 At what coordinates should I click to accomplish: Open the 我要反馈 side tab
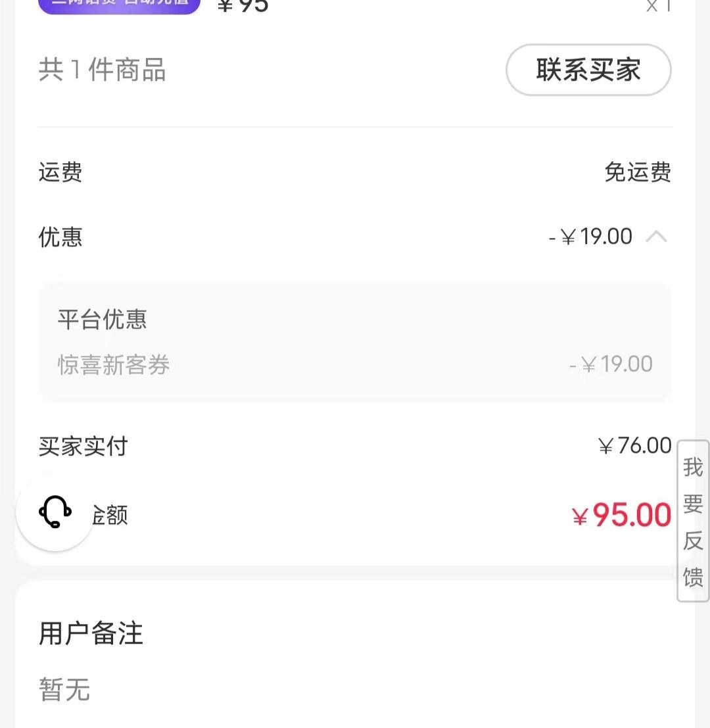pyautogui.click(x=693, y=521)
